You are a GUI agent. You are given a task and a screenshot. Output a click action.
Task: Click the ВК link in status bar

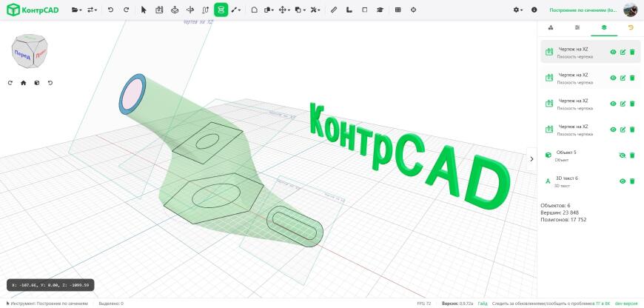click(x=608, y=304)
